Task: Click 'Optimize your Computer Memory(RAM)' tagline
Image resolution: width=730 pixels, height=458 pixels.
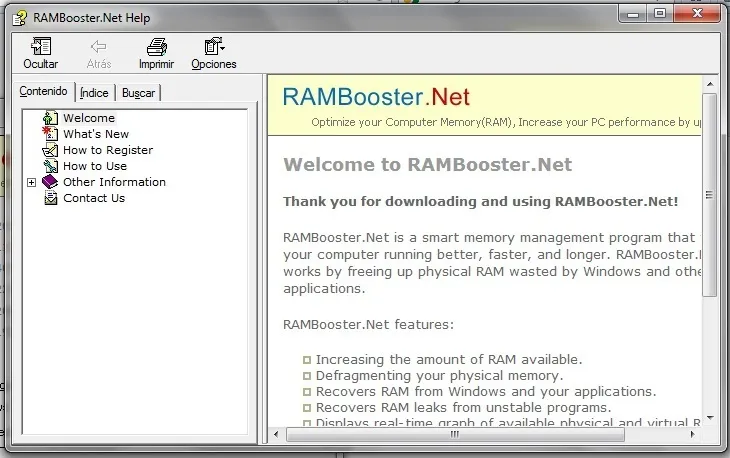Action: pos(506,122)
